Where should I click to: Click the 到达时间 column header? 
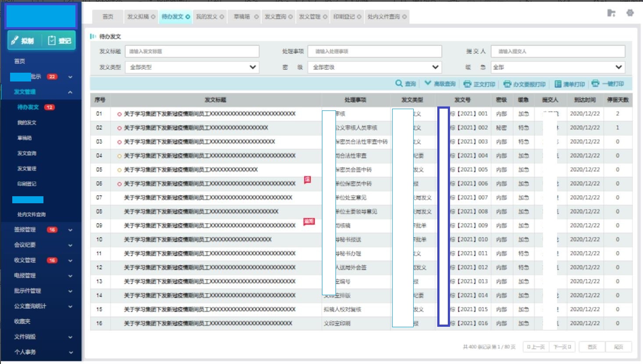point(585,100)
